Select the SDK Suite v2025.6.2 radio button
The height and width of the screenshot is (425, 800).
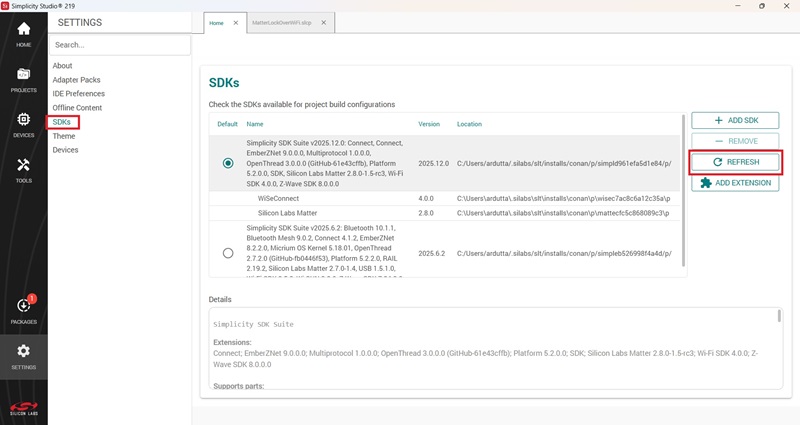coord(228,254)
